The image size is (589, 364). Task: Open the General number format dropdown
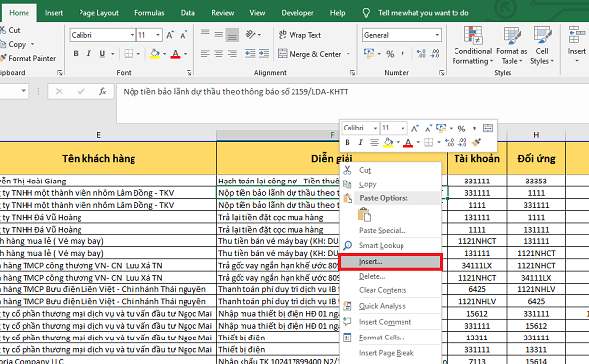[437, 35]
